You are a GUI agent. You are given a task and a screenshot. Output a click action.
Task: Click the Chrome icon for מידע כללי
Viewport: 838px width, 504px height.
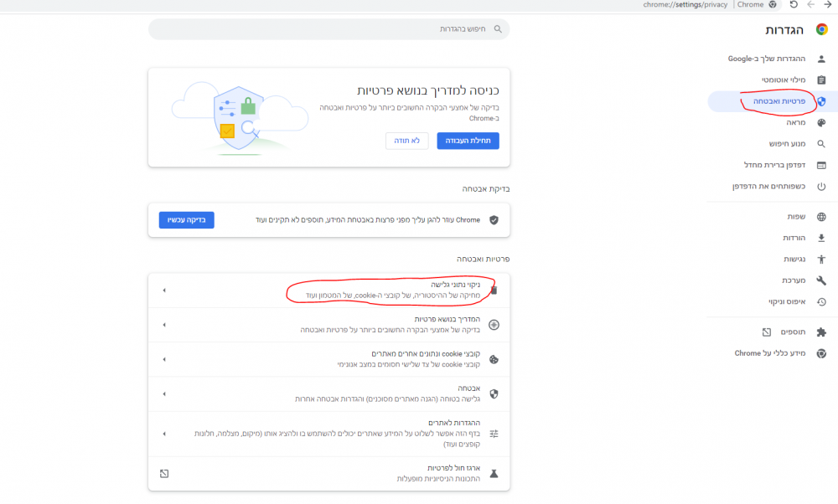coord(821,353)
